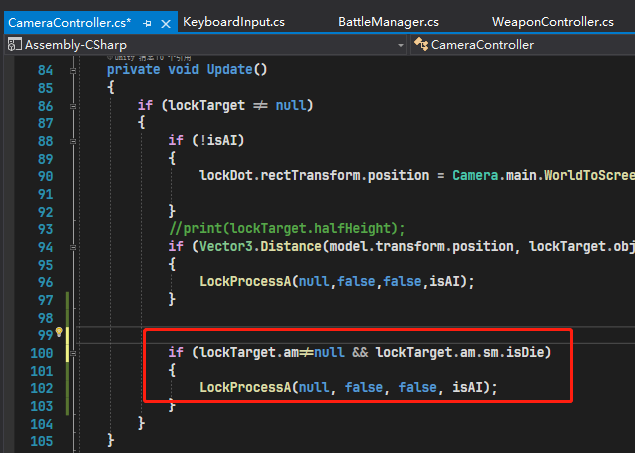635x453 pixels.
Task: Click LockProcessA call on line 102
Action: point(348,387)
